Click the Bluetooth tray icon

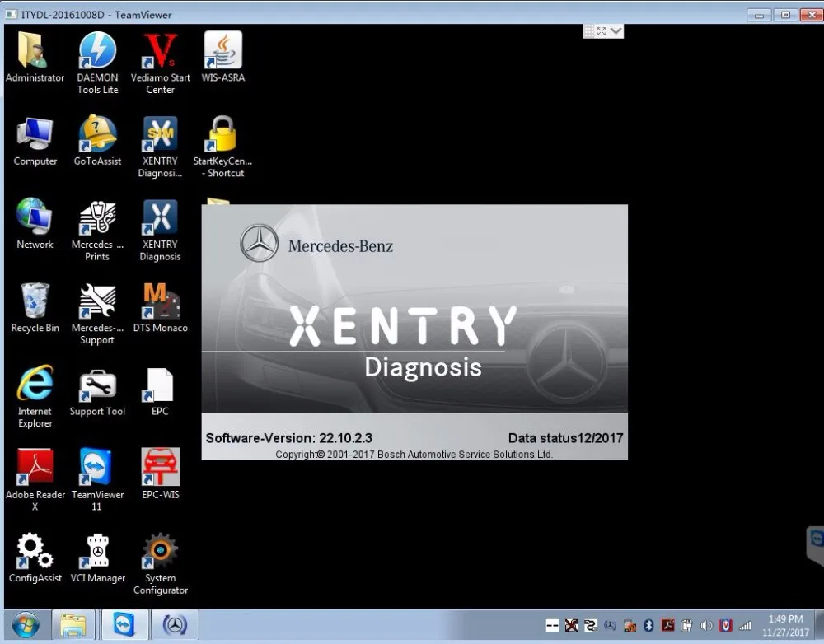pyautogui.click(x=648, y=625)
